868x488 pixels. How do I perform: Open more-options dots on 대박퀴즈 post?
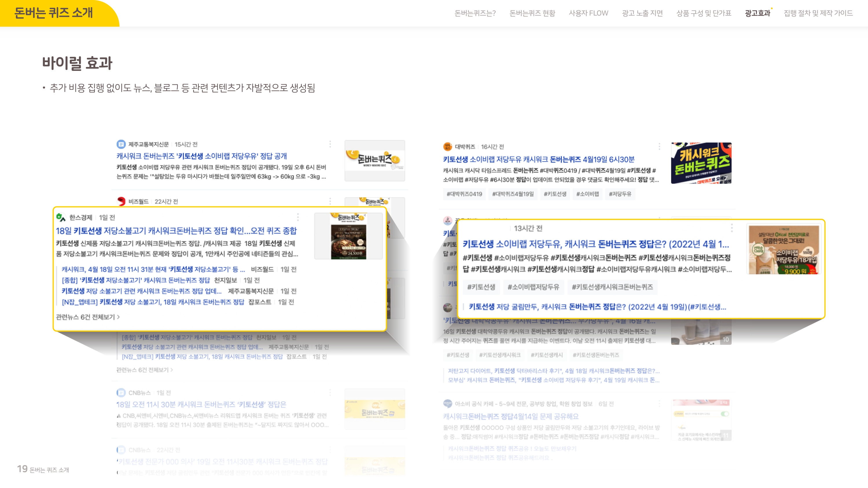[659, 147]
